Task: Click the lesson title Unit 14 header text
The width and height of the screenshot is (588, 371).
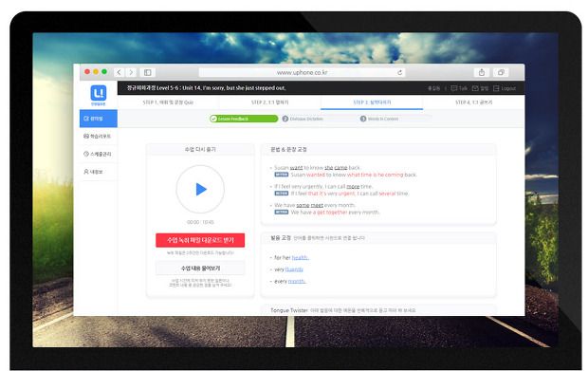Action: (206, 88)
